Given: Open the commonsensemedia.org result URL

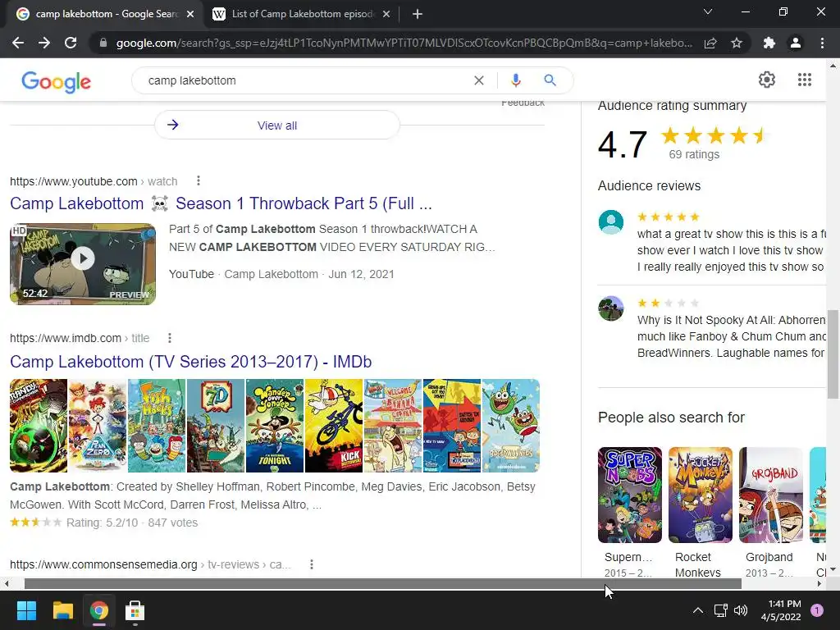Looking at the screenshot, I should (x=151, y=564).
